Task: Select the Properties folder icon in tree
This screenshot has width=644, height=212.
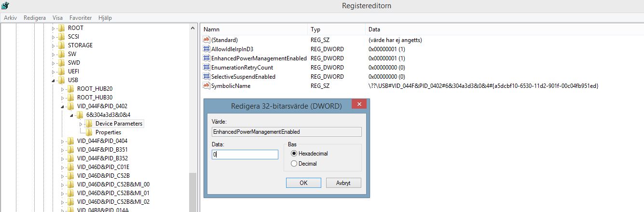Action: (x=89, y=132)
